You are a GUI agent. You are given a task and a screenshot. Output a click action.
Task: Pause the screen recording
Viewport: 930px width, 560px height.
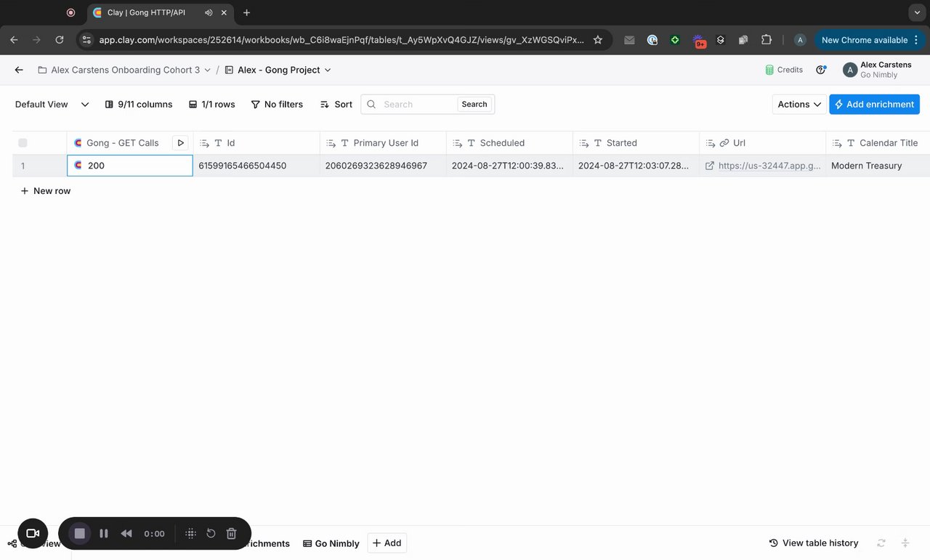tap(104, 533)
